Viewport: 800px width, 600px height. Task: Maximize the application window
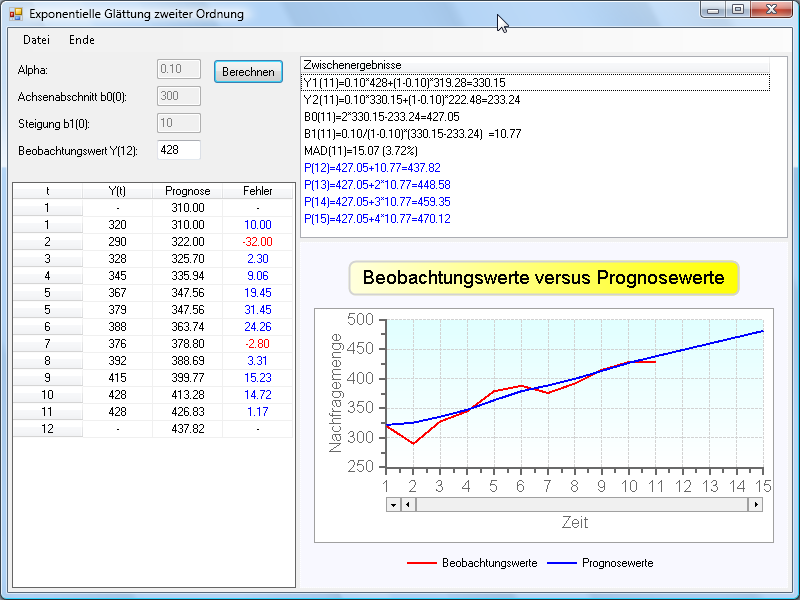(737, 10)
